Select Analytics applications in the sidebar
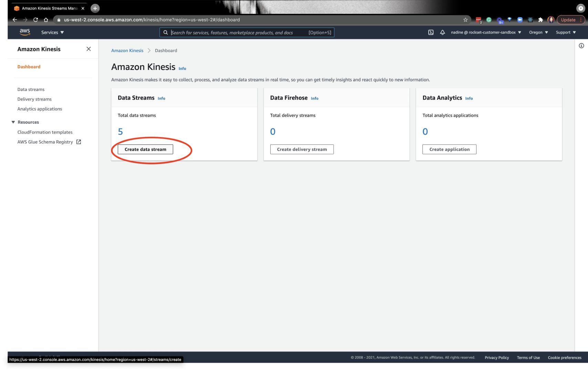The height and width of the screenshot is (372, 588). pyautogui.click(x=40, y=109)
